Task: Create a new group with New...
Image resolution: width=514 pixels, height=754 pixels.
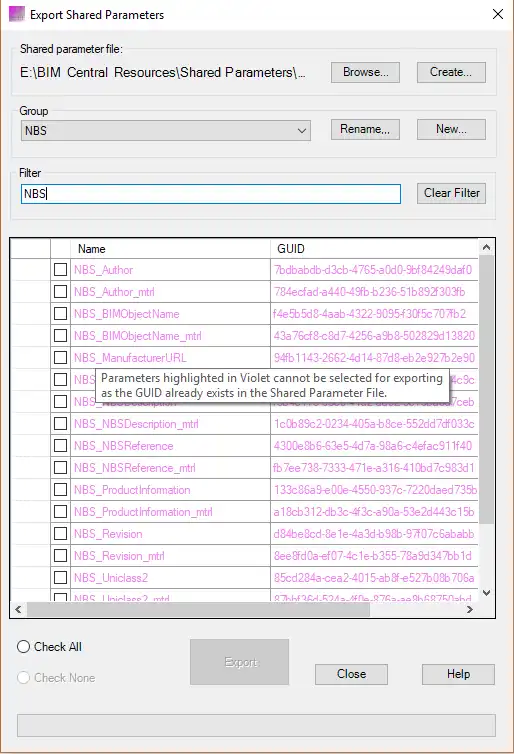Action: (451, 129)
